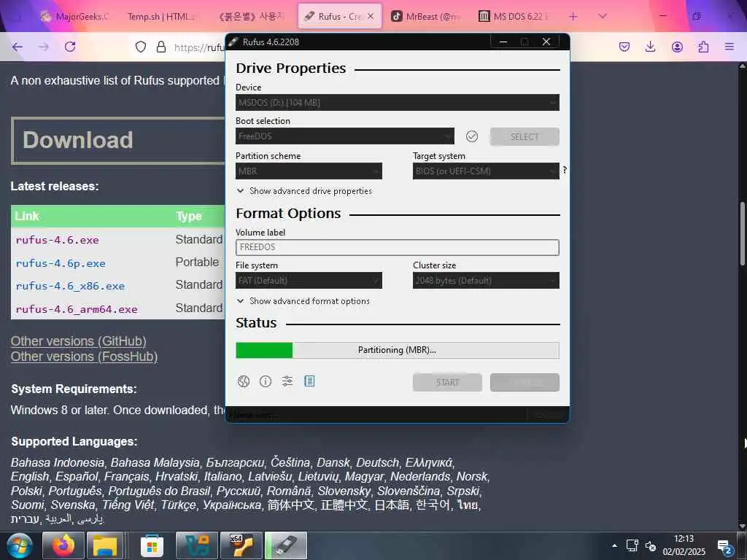Open the Boot selection FreeDOS dropdown
The height and width of the screenshot is (560, 747).
pyautogui.click(x=345, y=136)
